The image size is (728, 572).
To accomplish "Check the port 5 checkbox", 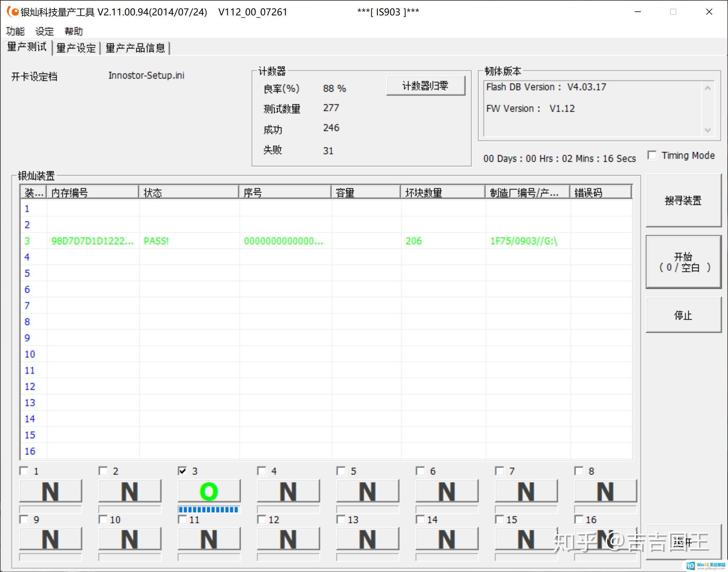I will 341,471.
